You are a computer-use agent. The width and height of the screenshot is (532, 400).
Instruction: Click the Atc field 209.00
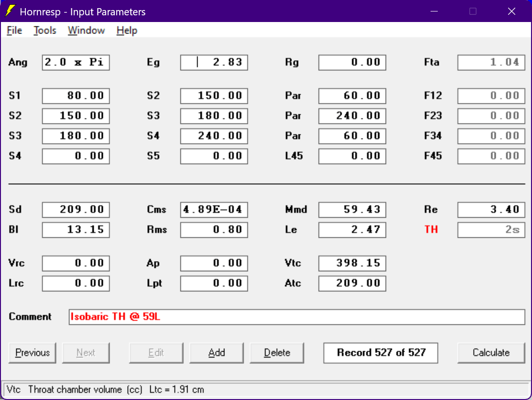tap(352, 283)
